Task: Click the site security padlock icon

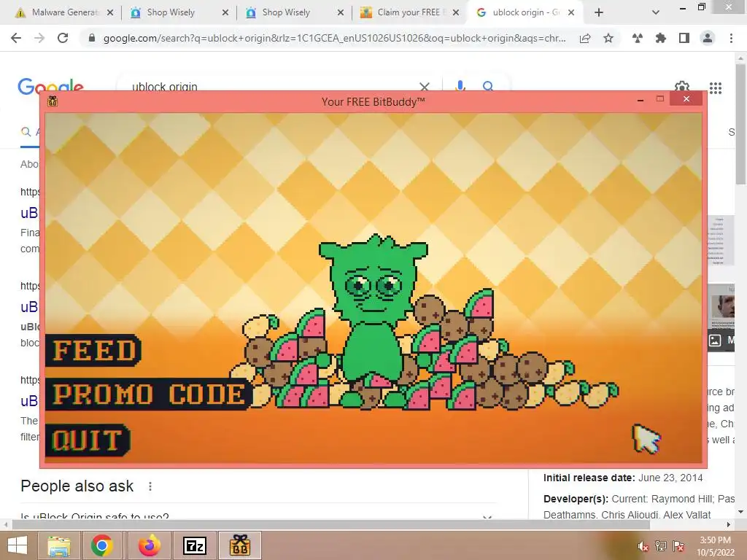Action: 92,38
